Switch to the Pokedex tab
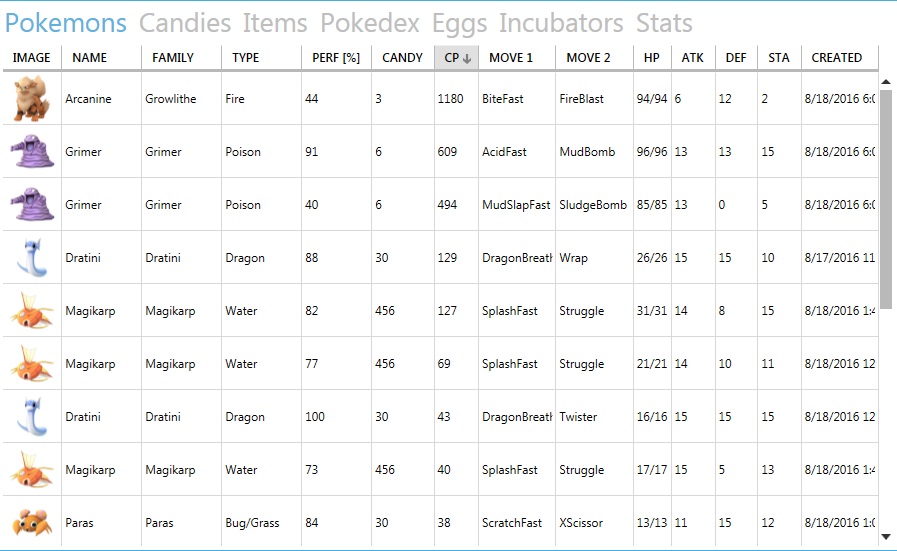Image resolution: width=897 pixels, height=551 pixels. pyautogui.click(x=370, y=23)
